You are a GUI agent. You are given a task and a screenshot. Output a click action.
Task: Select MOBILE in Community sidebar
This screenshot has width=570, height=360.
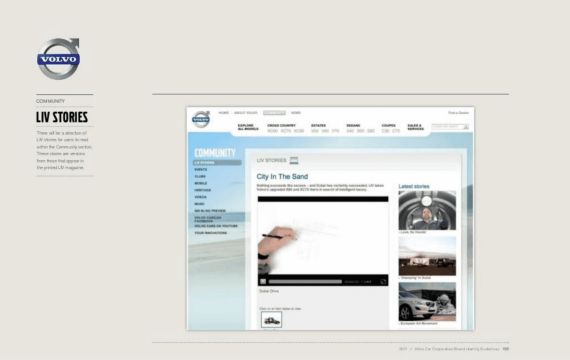pyautogui.click(x=201, y=183)
